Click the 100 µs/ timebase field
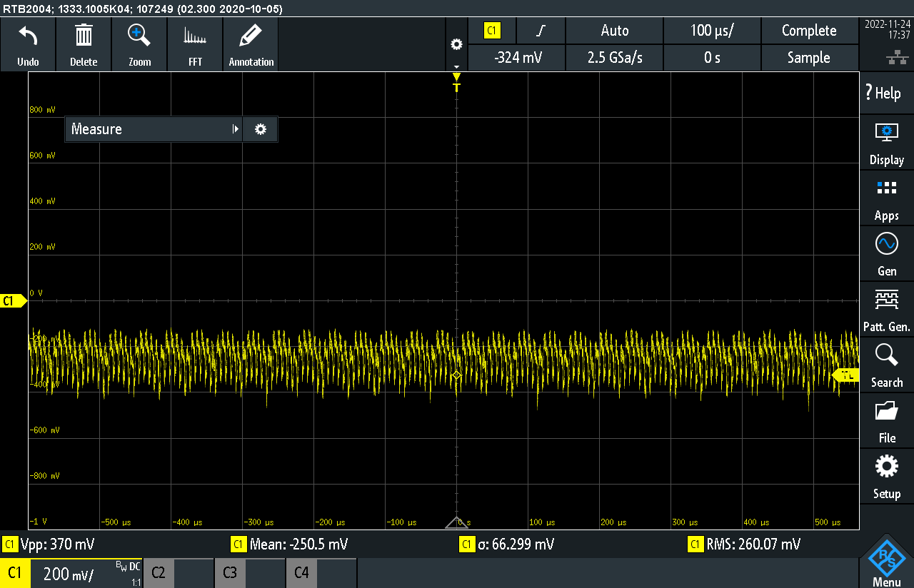914x588 pixels. coord(712,31)
